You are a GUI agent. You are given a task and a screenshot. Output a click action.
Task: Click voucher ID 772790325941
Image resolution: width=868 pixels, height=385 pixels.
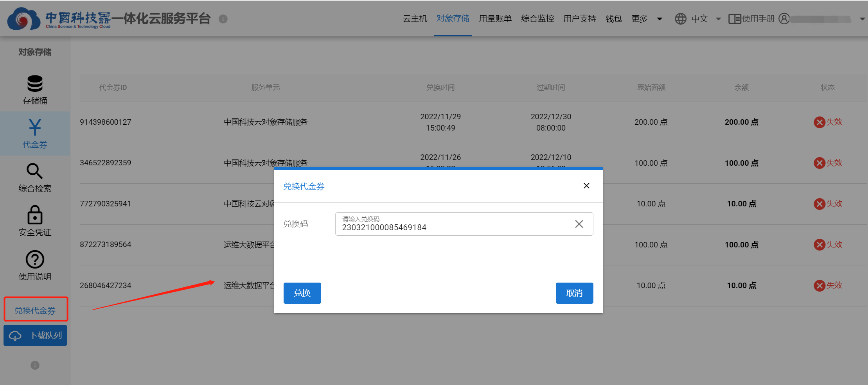click(106, 204)
